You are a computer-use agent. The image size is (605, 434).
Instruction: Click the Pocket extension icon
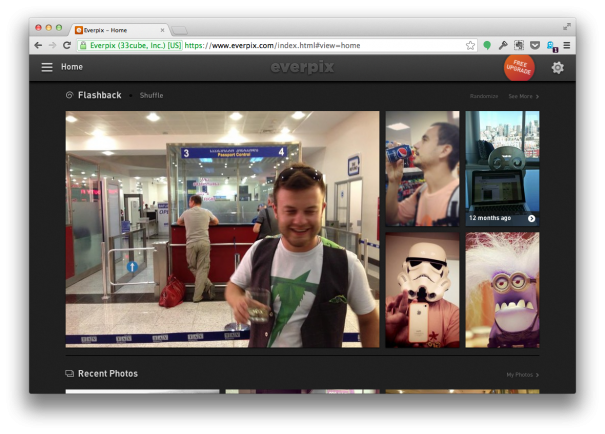click(535, 46)
